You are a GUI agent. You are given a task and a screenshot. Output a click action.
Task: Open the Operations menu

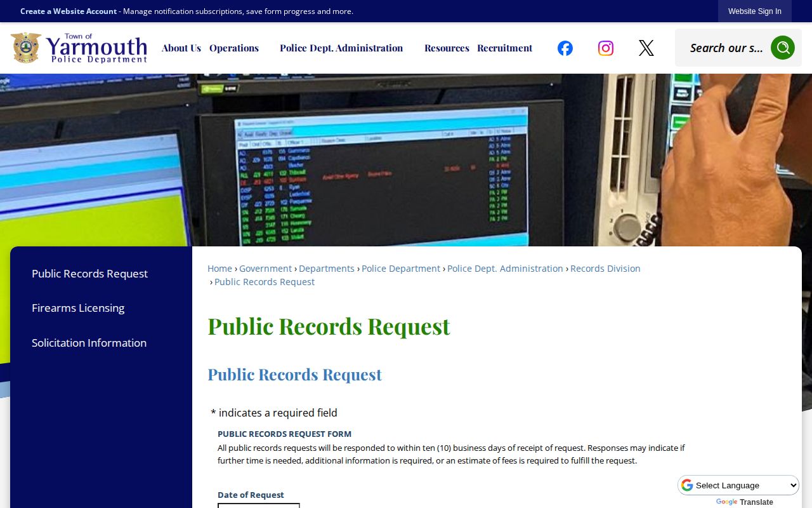coord(234,48)
